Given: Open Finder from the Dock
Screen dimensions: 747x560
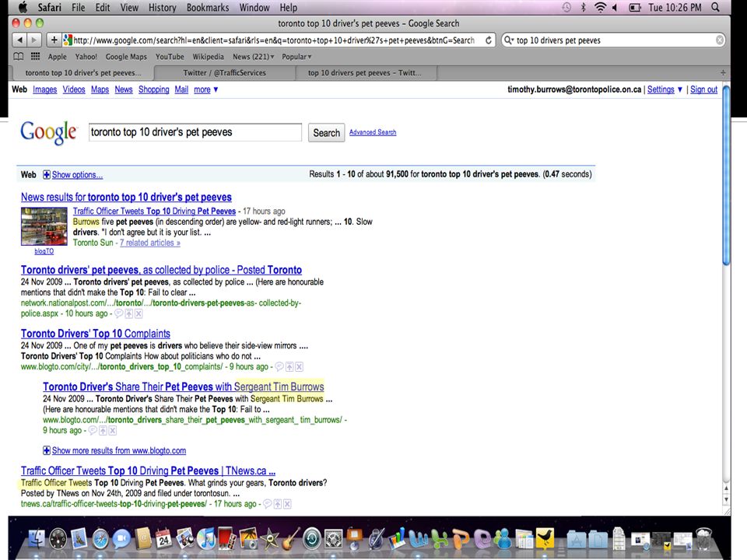Looking at the screenshot, I should pyautogui.click(x=37, y=538).
